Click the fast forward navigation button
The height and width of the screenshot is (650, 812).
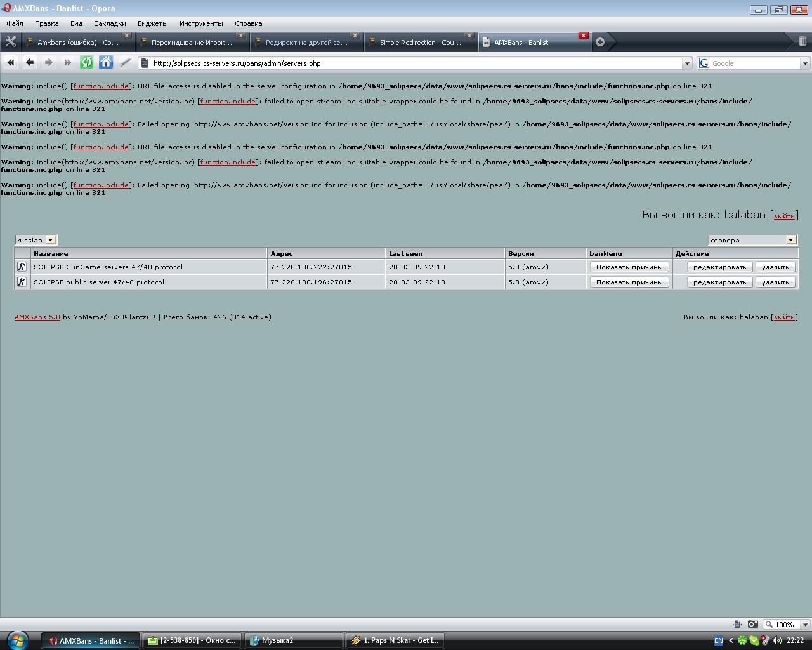coord(68,62)
